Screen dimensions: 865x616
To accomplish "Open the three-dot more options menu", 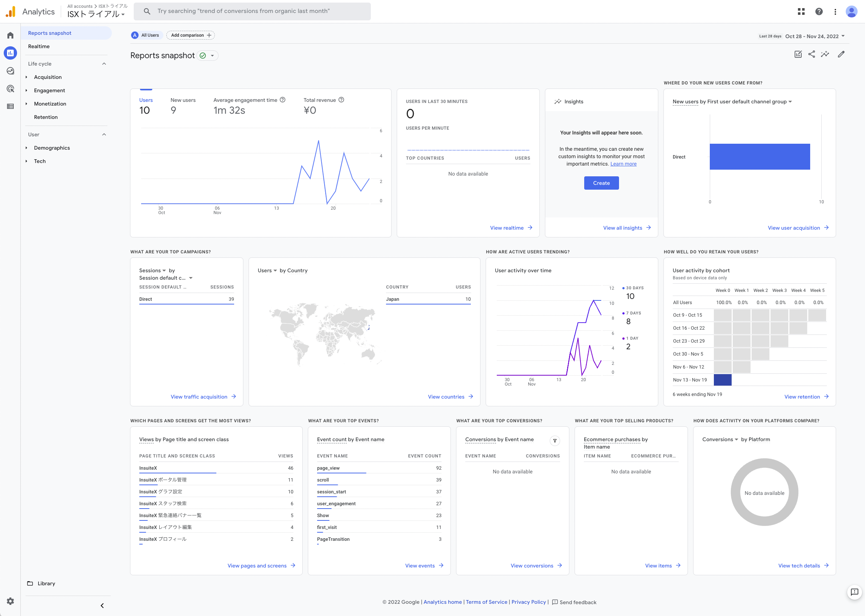I will click(x=835, y=11).
